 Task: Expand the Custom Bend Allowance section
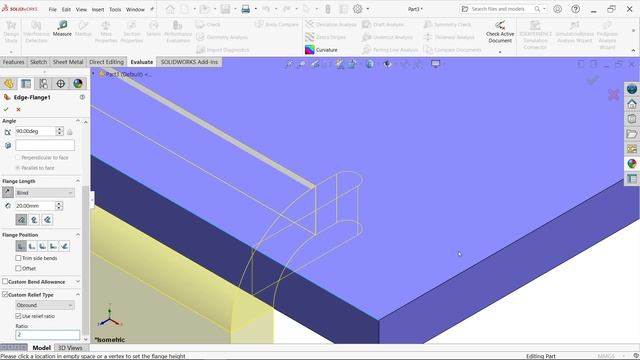tap(78, 282)
